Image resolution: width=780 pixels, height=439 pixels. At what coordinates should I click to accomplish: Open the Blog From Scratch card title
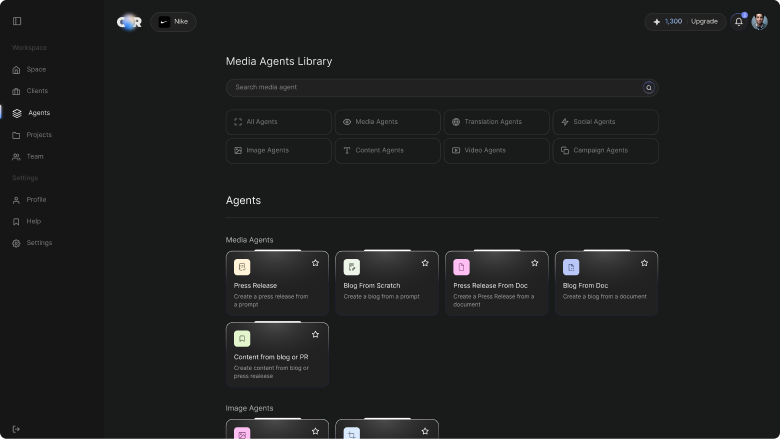(x=372, y=286)
